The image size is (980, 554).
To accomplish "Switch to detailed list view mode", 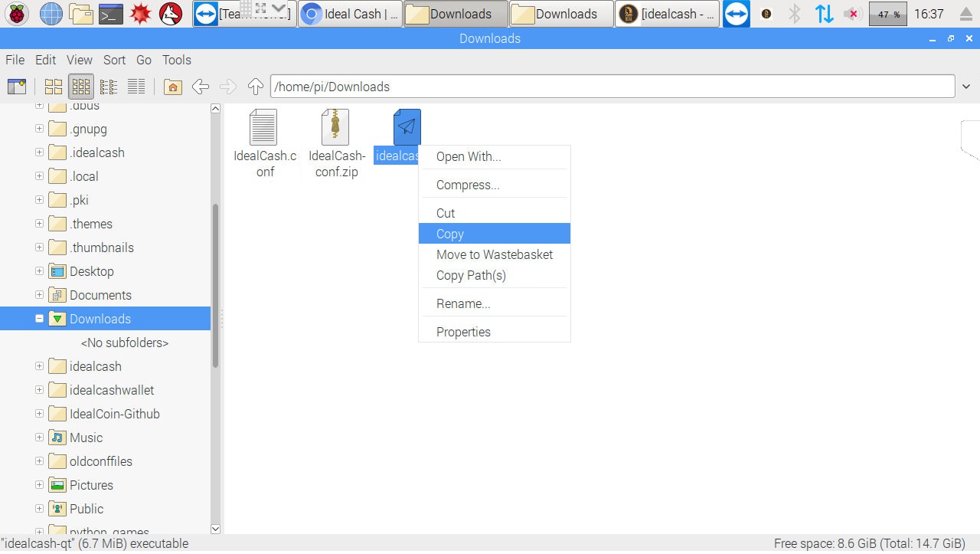I will tap(136, 87).
